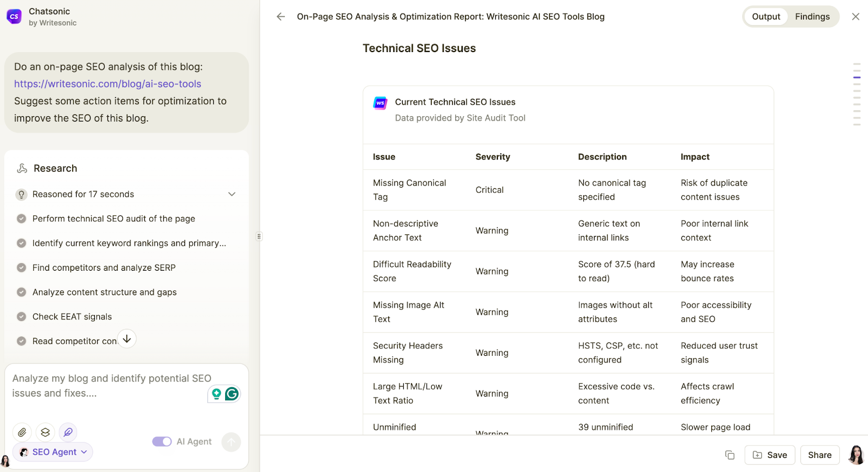Click the green lightbulb suggestion icon in input
The image size is (868, 472).
pyautogui.click(x=216, y=394)
